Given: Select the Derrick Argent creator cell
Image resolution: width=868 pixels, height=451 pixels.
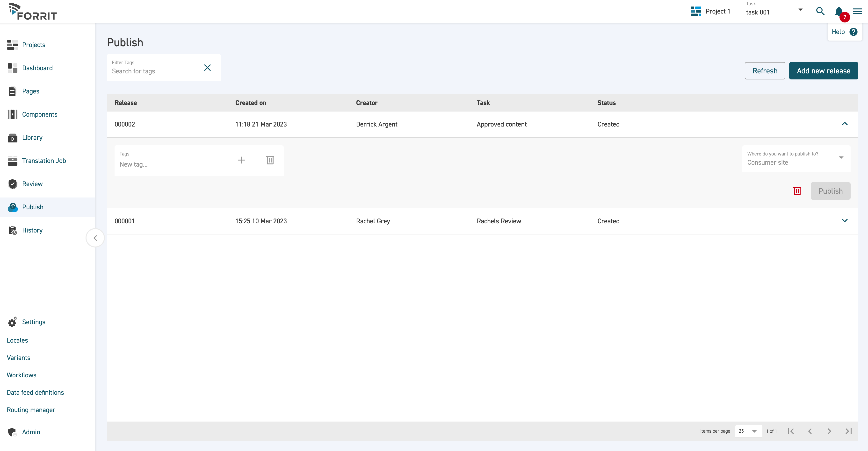Looking at the screenshot, I should (x=377, y=124).
